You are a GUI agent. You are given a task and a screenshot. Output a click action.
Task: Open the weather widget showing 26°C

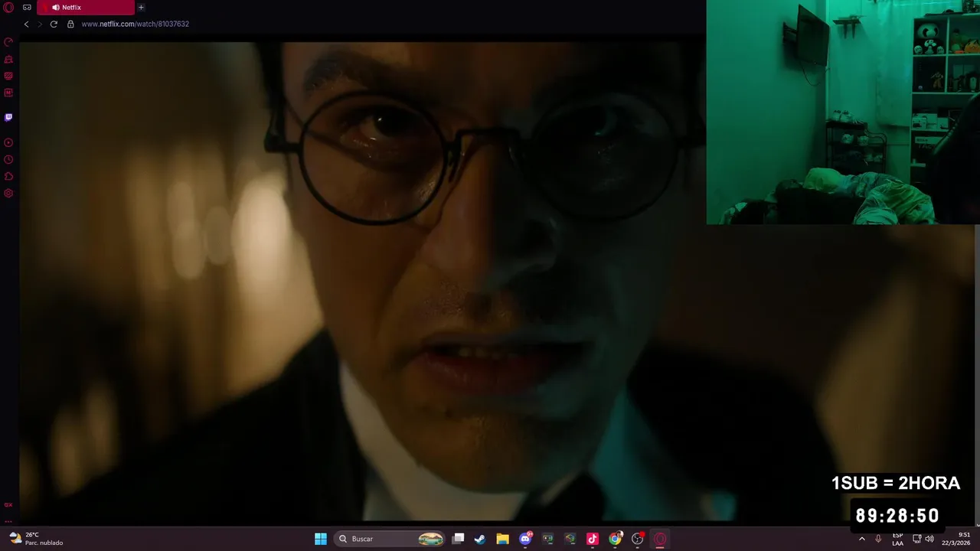(x=36, y=539)
